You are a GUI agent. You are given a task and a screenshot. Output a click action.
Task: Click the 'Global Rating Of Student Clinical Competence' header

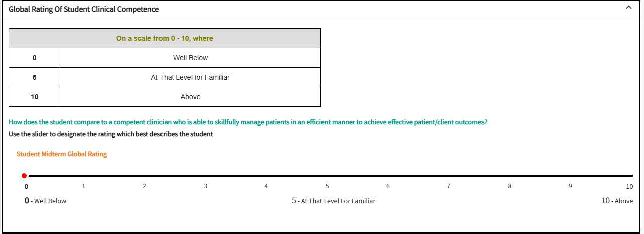coord(84,9)
